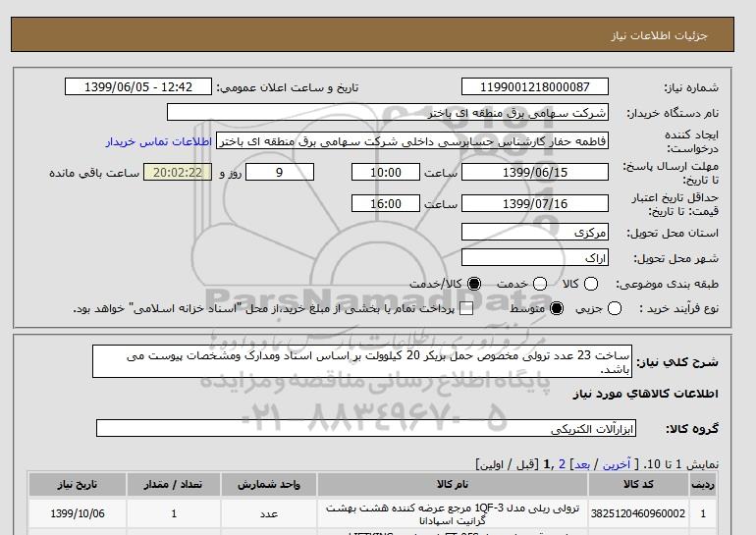Viewport: 756px width, 535px height.
Task: Click the trolley item name in row 1
Action: (452, 513)
